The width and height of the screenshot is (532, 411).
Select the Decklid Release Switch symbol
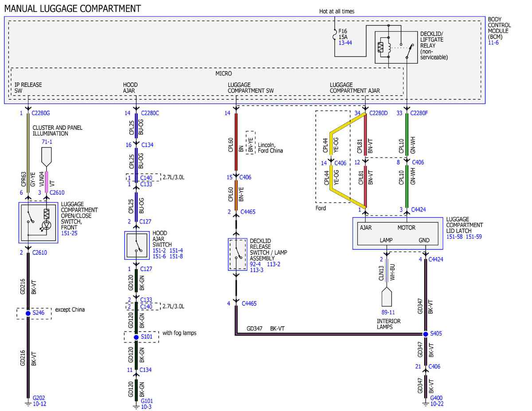coord(237,254)
